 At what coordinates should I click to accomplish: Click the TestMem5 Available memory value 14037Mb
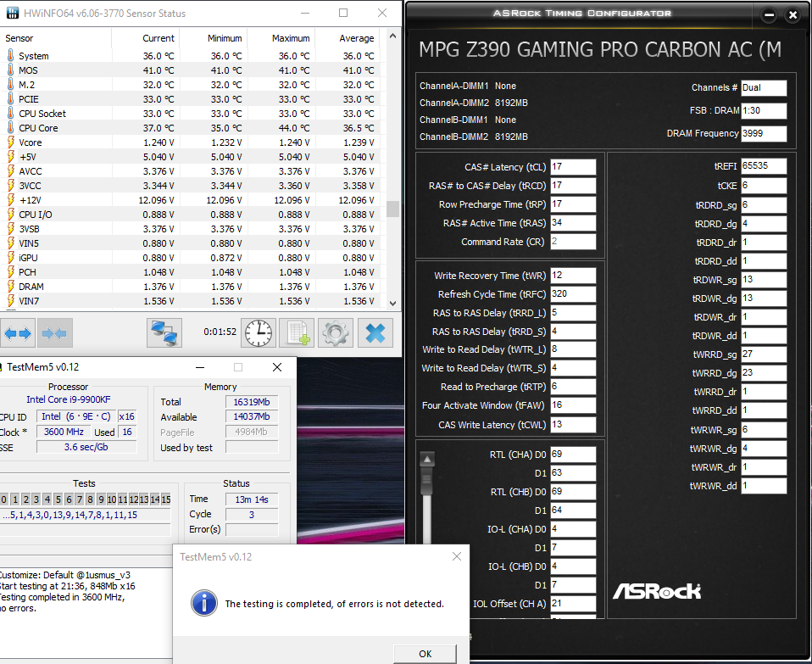coord(252,417)
